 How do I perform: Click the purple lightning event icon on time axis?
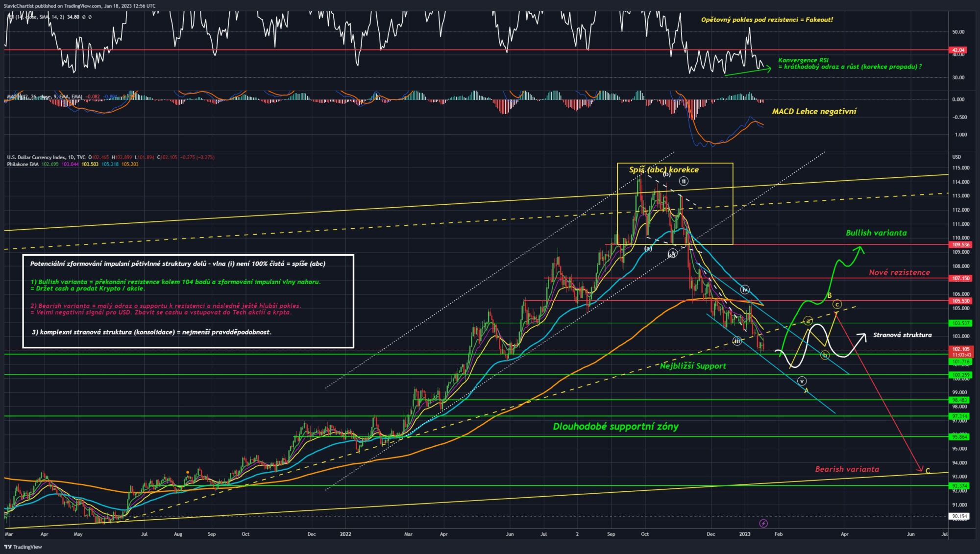click(x=763, y=524)
